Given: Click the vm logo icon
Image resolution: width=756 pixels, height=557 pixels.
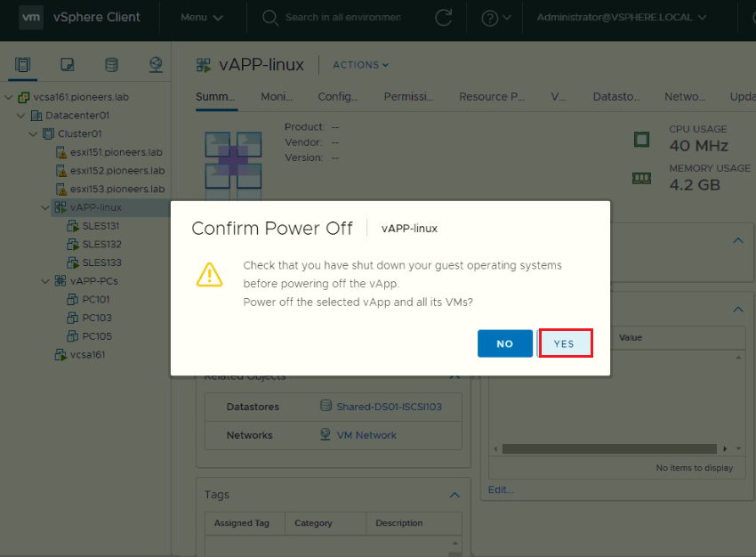Looking at the screenshot, I should click(x=31, y=18).
